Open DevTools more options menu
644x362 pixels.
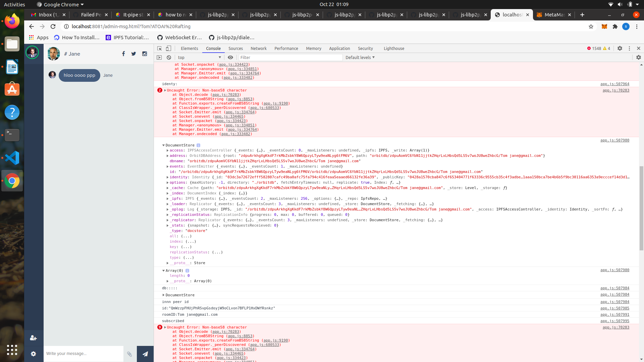pyautogui.click(x=629, y=48)
